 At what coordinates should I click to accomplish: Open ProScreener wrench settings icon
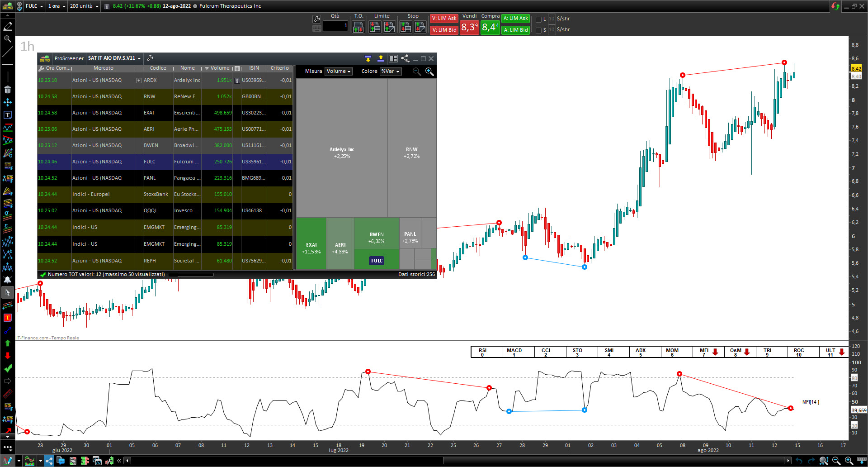[150, 58]
